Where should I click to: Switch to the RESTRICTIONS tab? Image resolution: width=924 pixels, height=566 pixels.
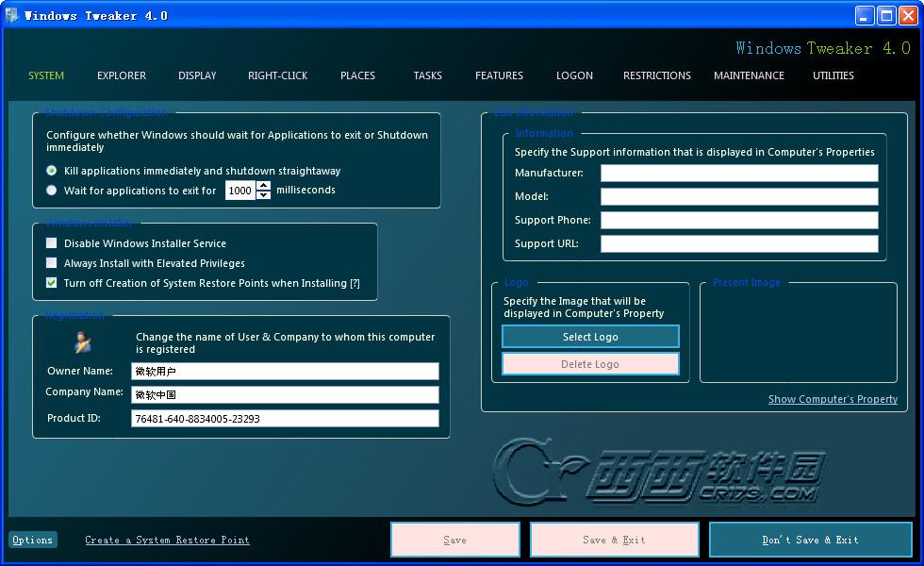[x=657, y=75]
